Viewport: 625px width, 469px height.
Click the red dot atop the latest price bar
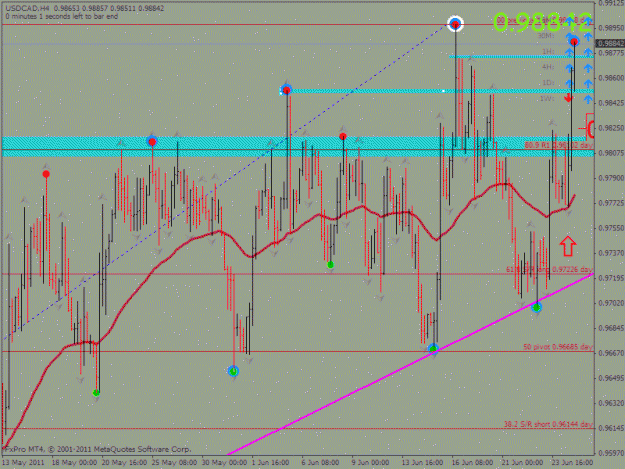tap(574, 41)
